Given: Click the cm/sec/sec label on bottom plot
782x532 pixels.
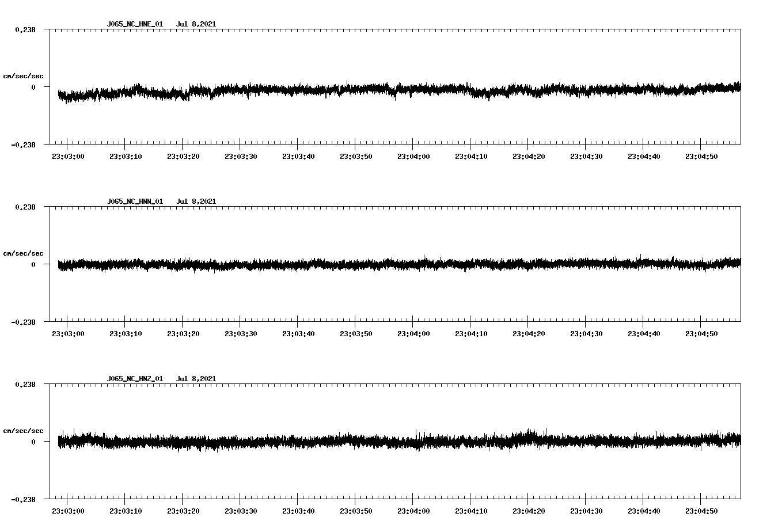Looking at the screenshot, I should point(24,430).
